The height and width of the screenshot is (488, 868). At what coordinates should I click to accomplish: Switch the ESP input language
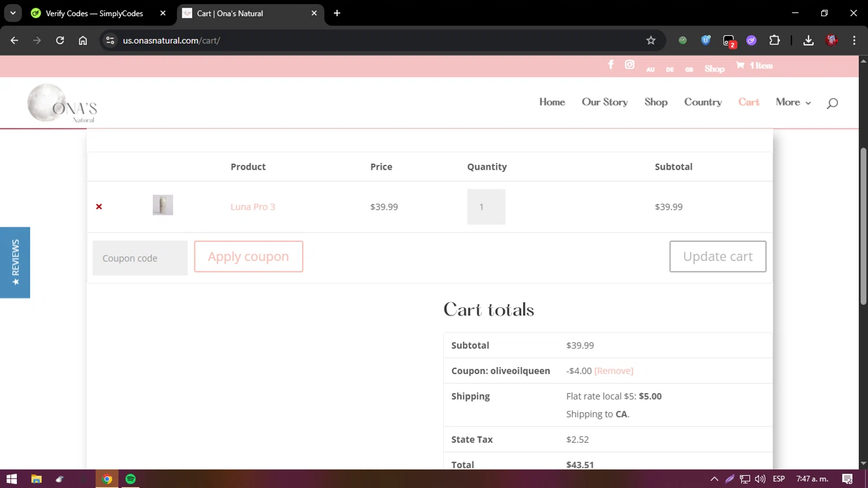pyautogui.click(x=779, y=479)
